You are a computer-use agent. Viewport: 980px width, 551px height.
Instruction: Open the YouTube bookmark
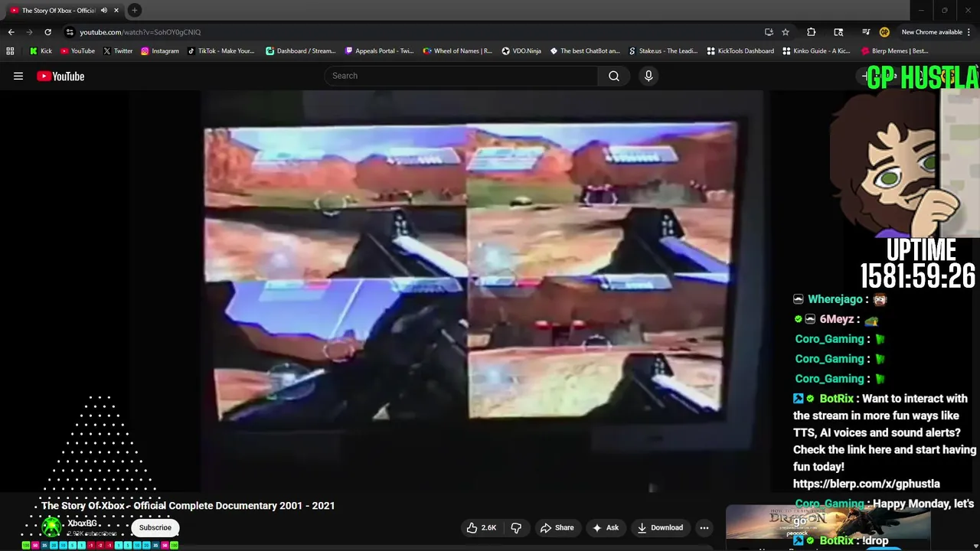click(77, 51)
